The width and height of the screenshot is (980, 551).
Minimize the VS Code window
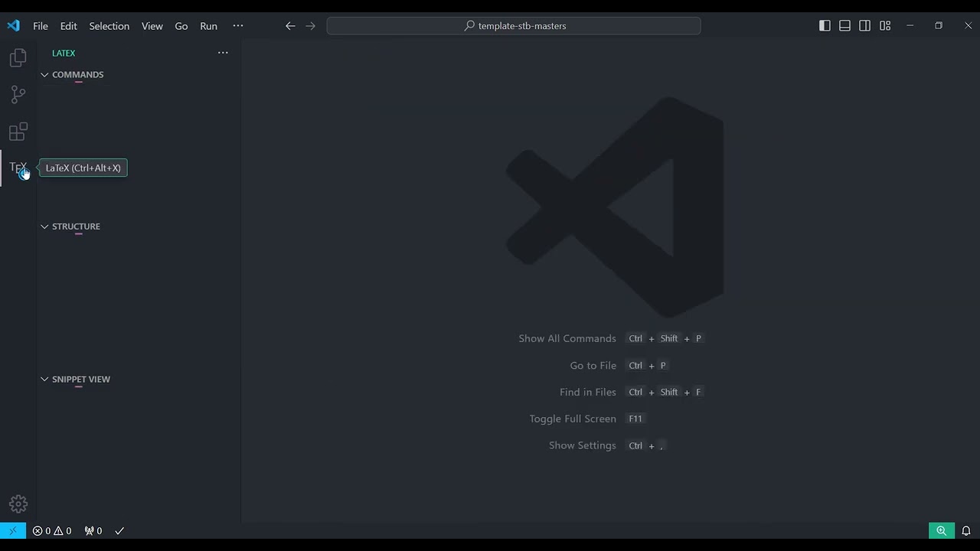(910, 26)
